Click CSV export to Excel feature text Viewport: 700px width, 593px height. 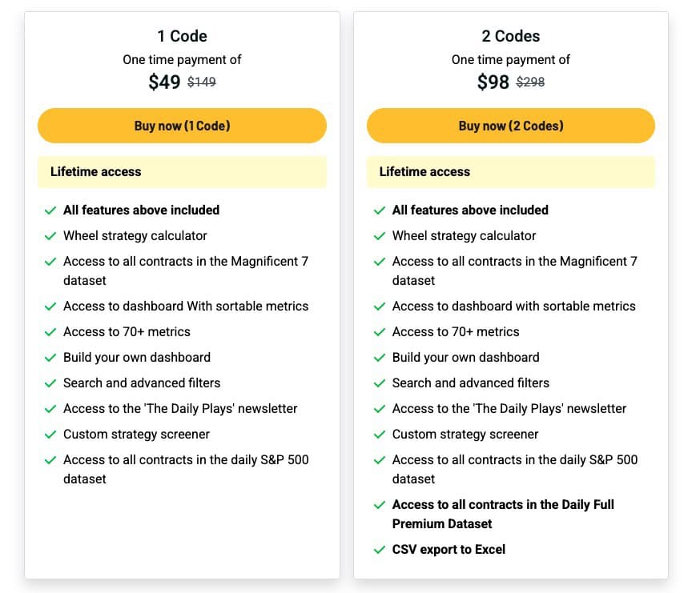(449, 549)
